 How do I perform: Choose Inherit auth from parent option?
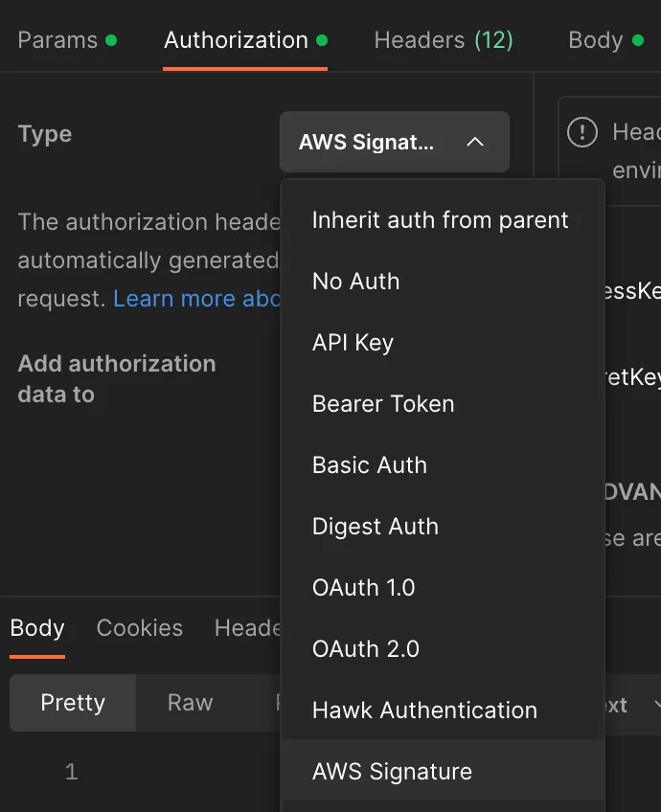point(441,220)
